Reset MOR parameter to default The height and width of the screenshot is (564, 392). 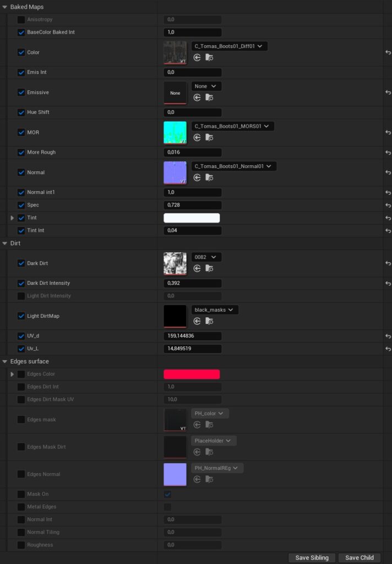click(388, 132)
